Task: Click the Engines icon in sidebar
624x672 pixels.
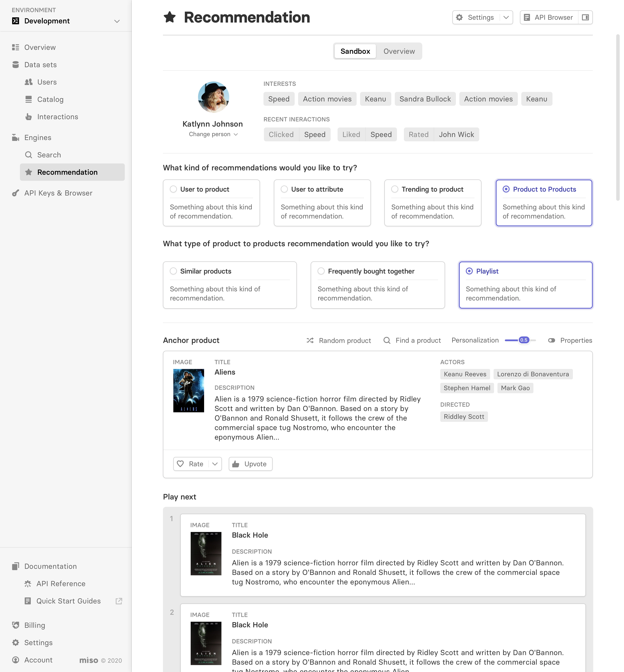Action: (x=16, y=137)
